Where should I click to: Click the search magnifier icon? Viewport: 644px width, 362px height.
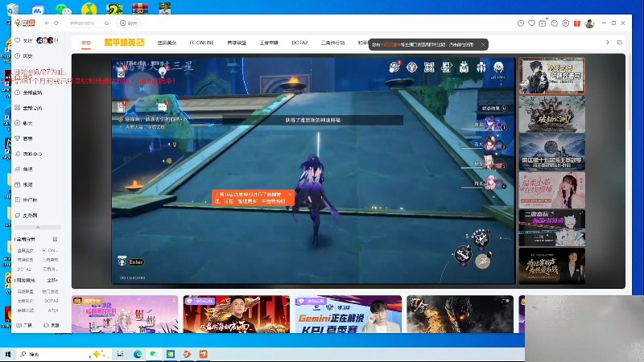pos(106,23)
